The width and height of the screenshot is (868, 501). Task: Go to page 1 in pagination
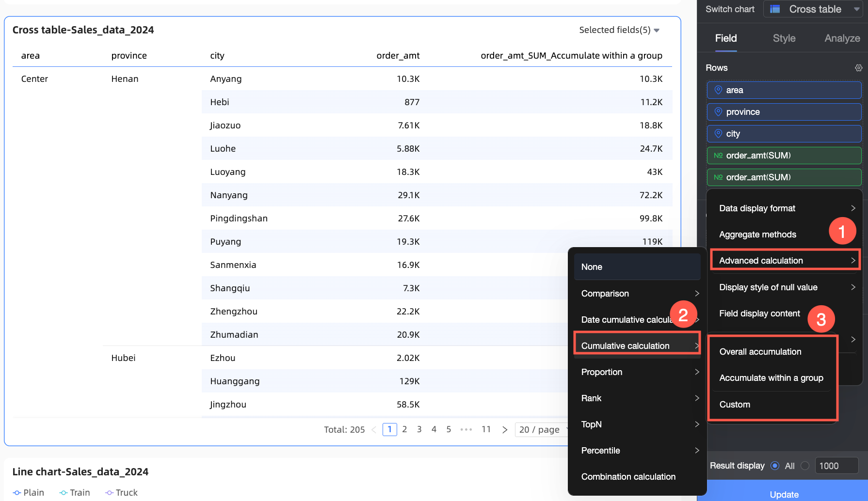point(389,430)
